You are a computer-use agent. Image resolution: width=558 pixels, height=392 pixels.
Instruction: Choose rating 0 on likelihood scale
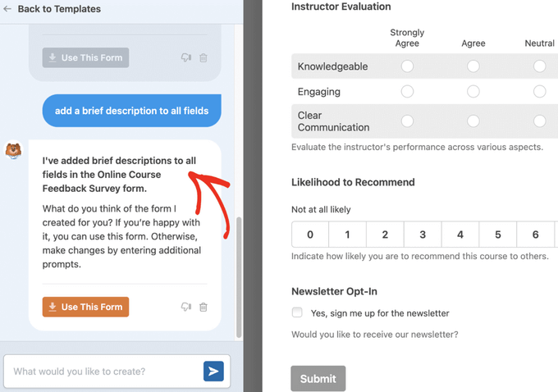(310, 235)
